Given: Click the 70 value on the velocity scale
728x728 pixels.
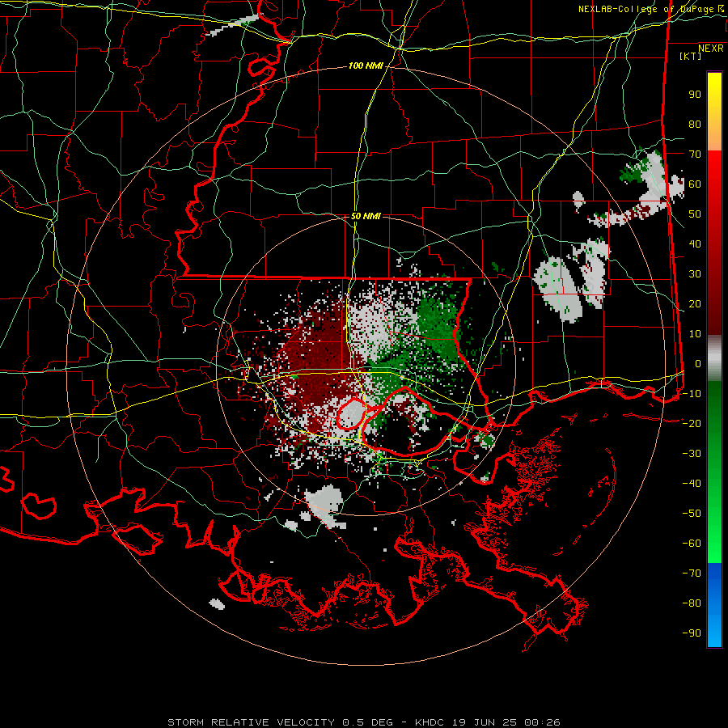Looking at the screenshot, I should [695, 154].
